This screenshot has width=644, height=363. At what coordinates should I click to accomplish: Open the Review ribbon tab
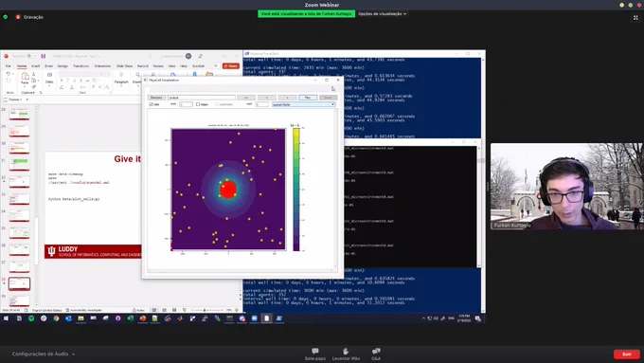pyautogui.click(x=158, y=65)
